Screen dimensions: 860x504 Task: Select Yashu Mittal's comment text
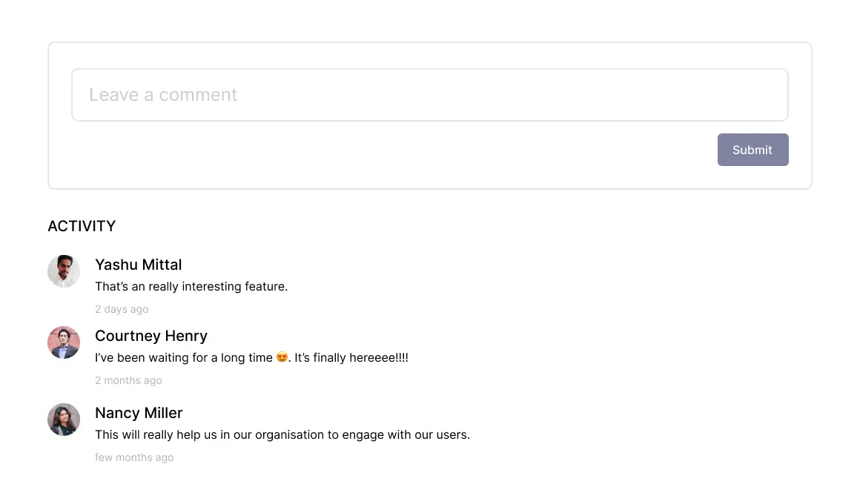coord(191,287)
